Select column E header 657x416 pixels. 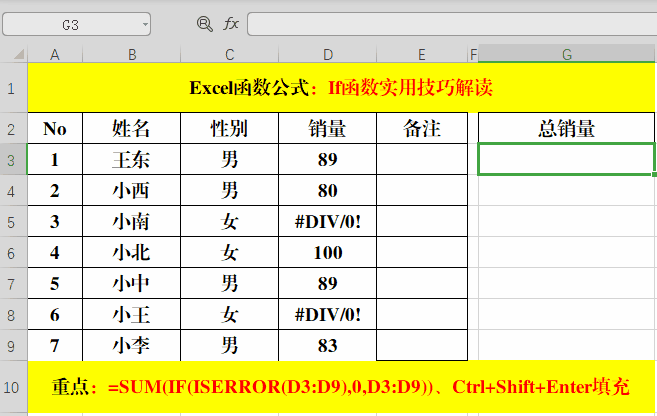422,54
